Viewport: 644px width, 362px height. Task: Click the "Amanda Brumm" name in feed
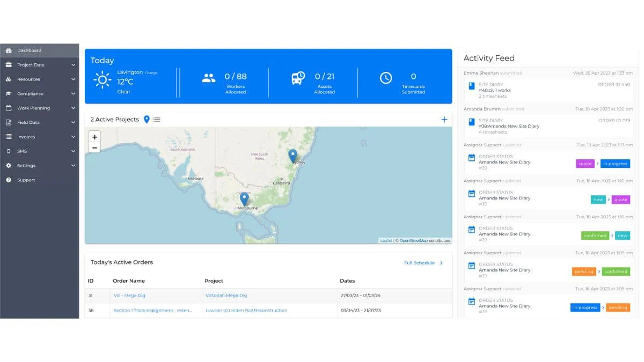click(482, 109)
